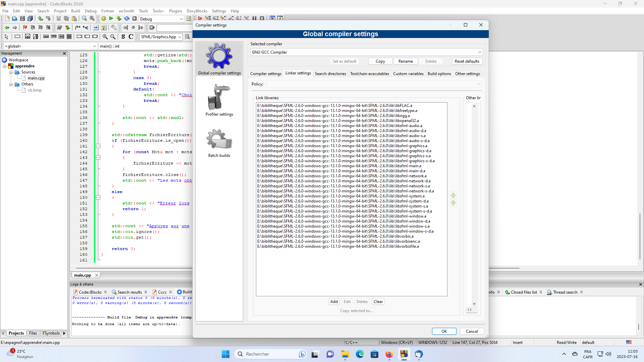Open the wxSmith menu

(x=126, y=11)
